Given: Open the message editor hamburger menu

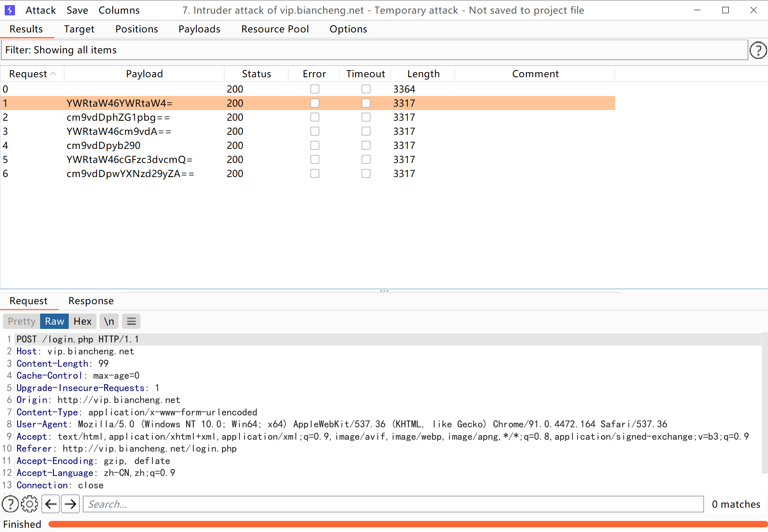Looking at the screenshot, I should tap(131, 321).
